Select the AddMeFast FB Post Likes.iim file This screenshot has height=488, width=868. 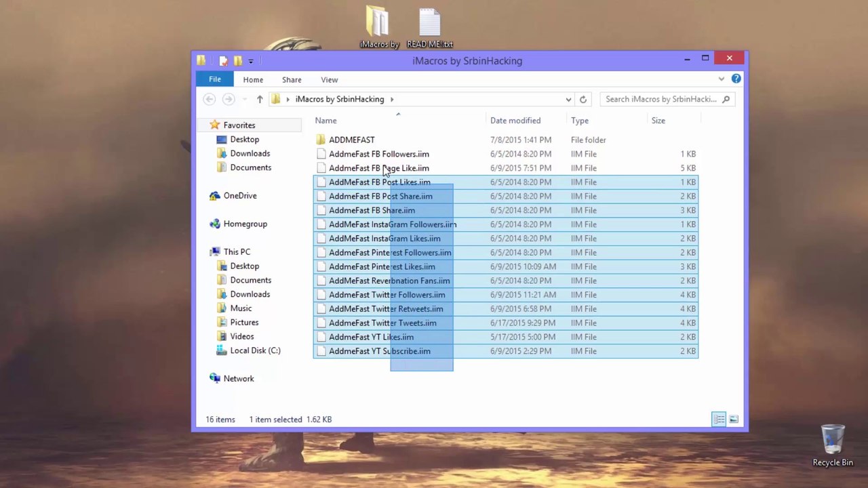click(x=506, y=182)
